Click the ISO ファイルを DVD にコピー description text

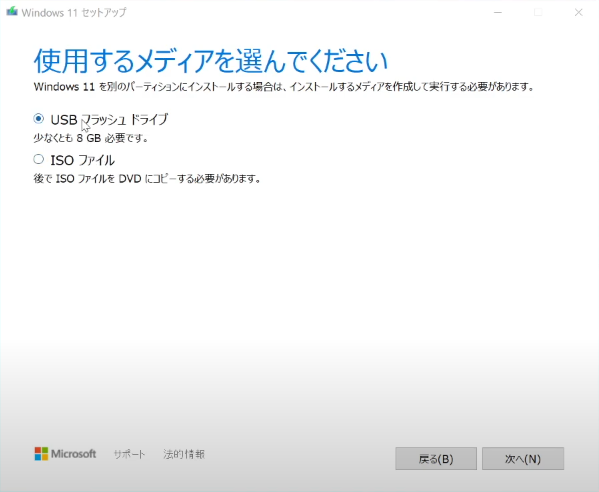(147, 178)
